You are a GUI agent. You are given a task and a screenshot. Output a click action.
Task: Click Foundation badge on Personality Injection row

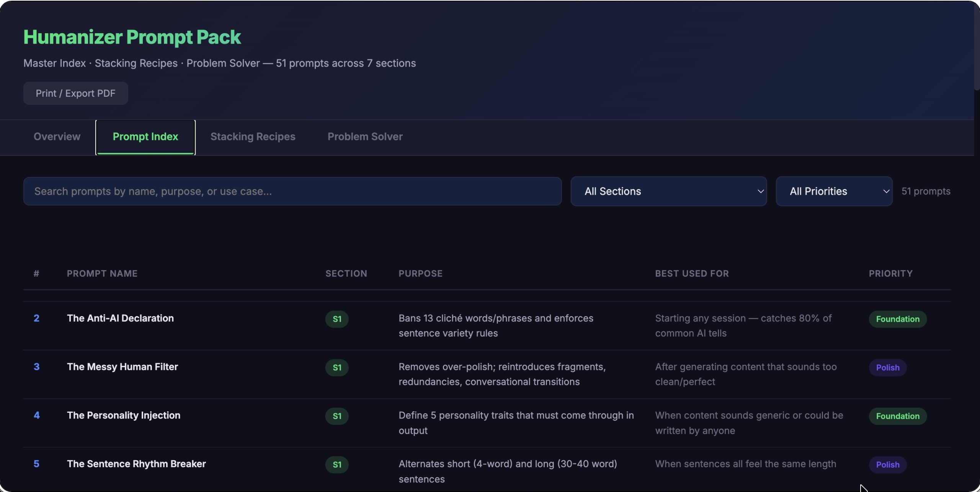coord(897,416)
